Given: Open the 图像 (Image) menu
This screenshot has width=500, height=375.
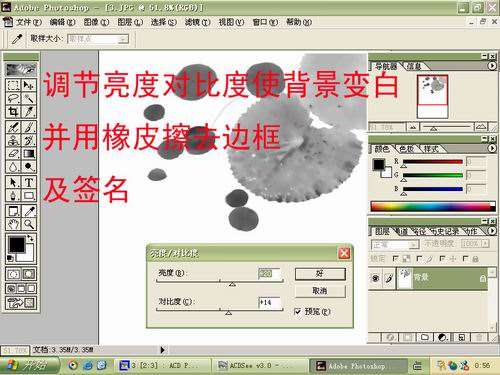Looking at the screenshot, I should click(96, 22).
